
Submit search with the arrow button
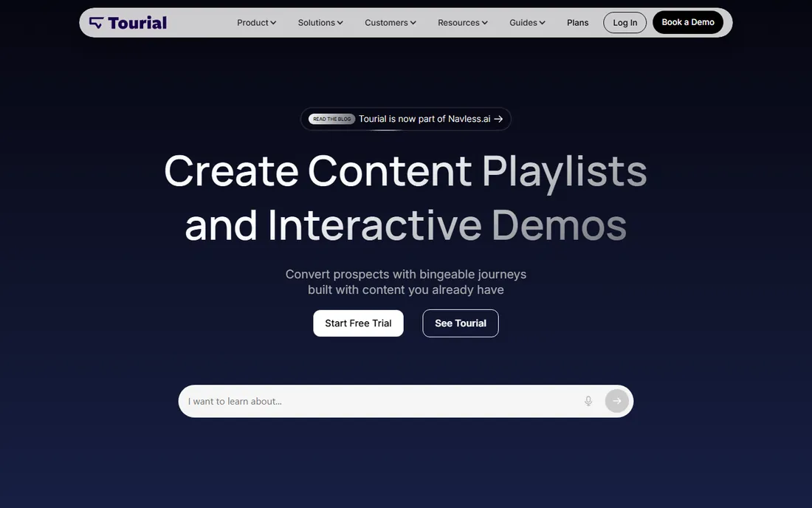[617, 401]
